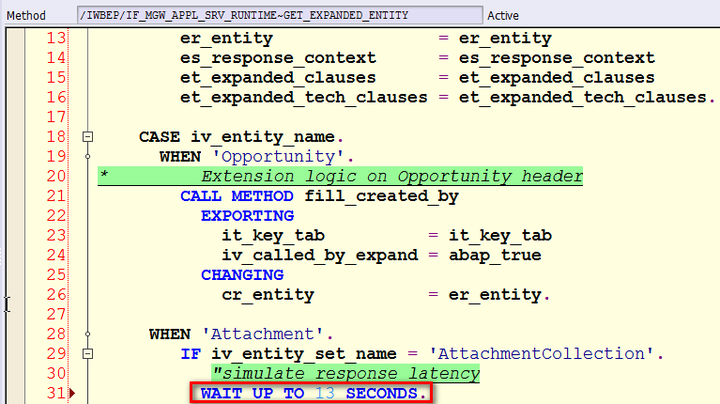720x404 pixels.
Task: Collapse the CASE iv_entity_name block
Action: [88, 137]
